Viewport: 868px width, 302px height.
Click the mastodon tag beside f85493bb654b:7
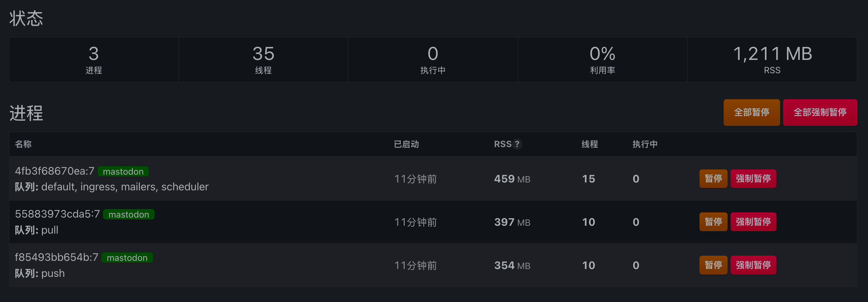(127, 258)
